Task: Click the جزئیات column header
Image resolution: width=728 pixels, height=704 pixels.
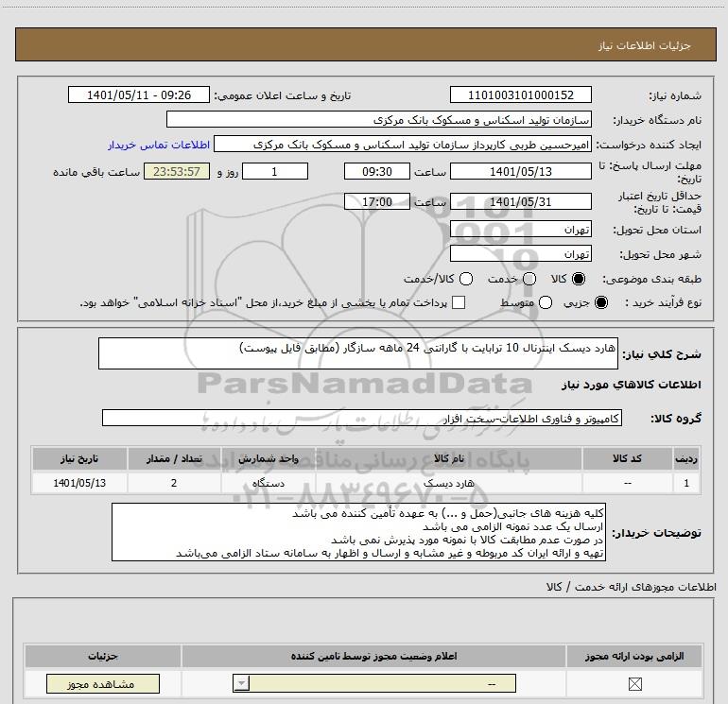Action: (103, 656)
